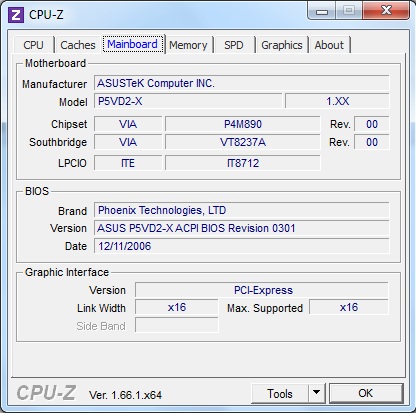Go to the SPD tab

pos(234,45)
